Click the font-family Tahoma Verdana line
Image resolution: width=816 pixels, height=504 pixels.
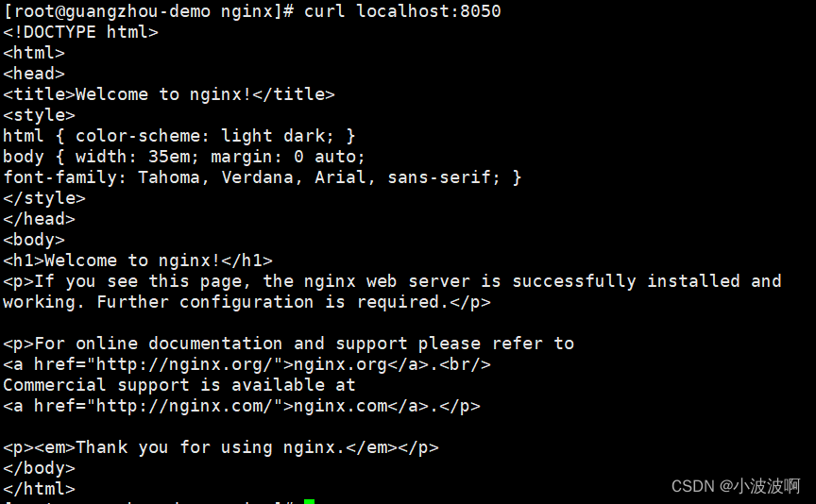click(x=263, y=177)
